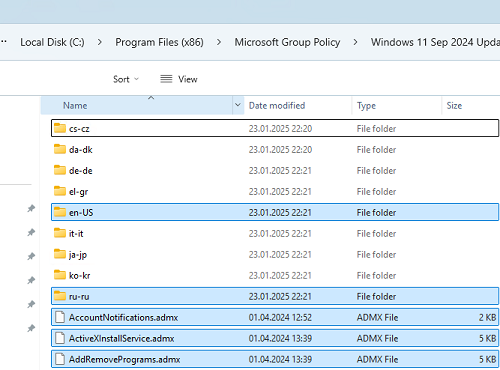Click the AccountNotifications.admx file icon
This screenshot has width=500, height=370.
click(x=60, y=317)
